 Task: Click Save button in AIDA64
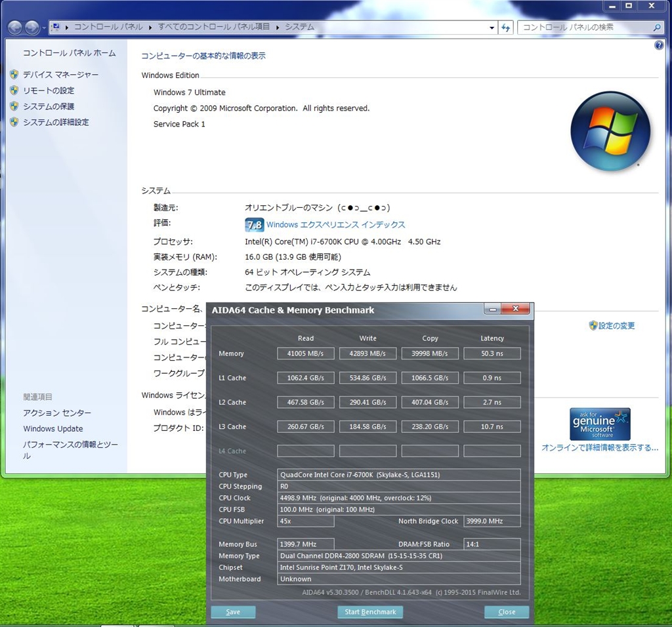click(233, 612)
